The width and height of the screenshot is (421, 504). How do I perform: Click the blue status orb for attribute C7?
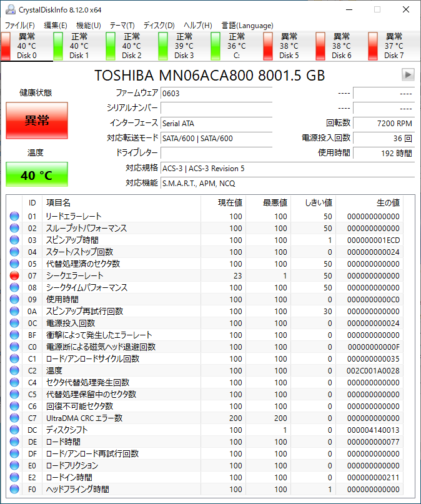(14, 418)
